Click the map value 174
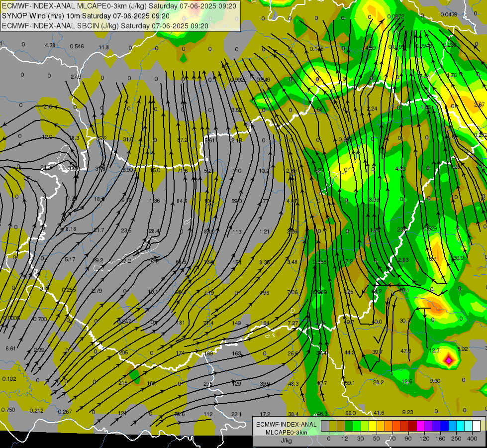The width and height of the screenshot is (487, 448). point(181,353)
